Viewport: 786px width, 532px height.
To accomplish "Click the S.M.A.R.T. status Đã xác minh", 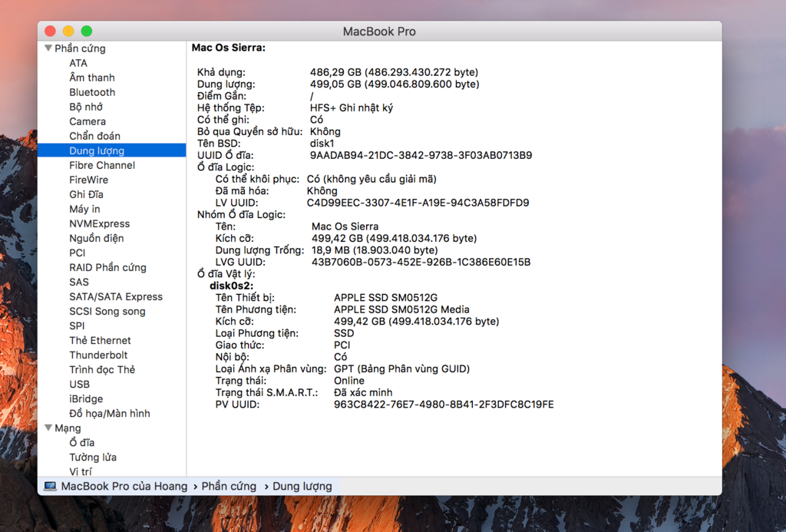I will pyautogui.click(x=363, y=392).
